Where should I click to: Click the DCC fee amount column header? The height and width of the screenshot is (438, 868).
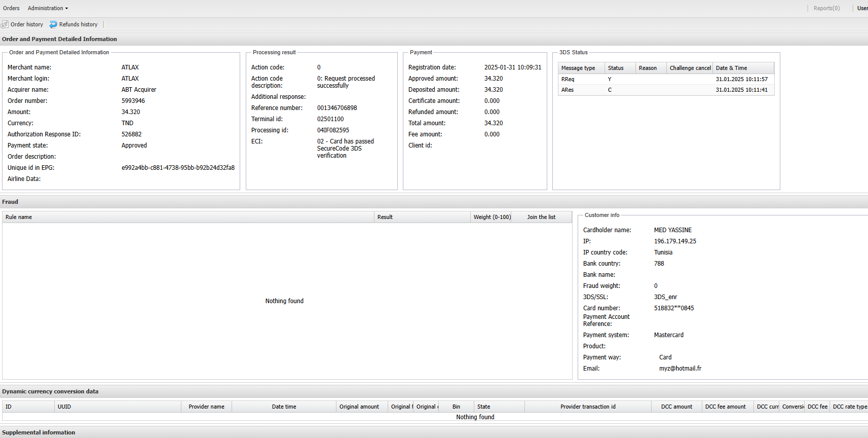(726, 407)
